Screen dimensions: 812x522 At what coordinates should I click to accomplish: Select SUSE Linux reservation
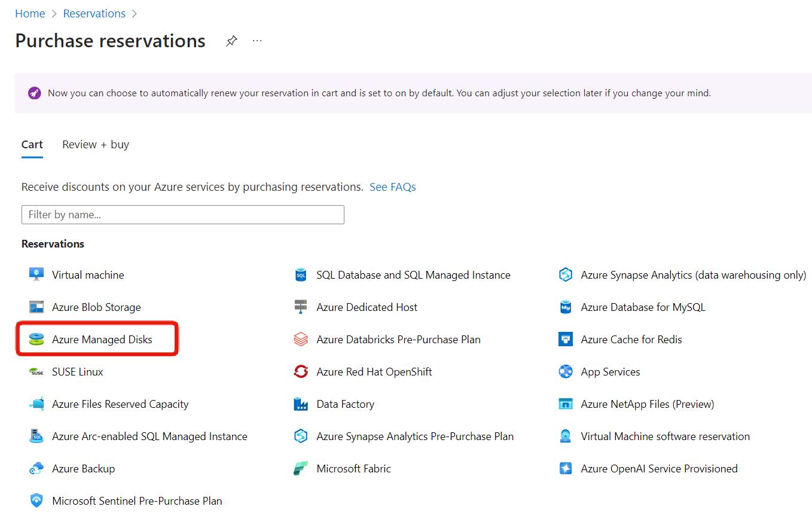(x=78, y=372)
